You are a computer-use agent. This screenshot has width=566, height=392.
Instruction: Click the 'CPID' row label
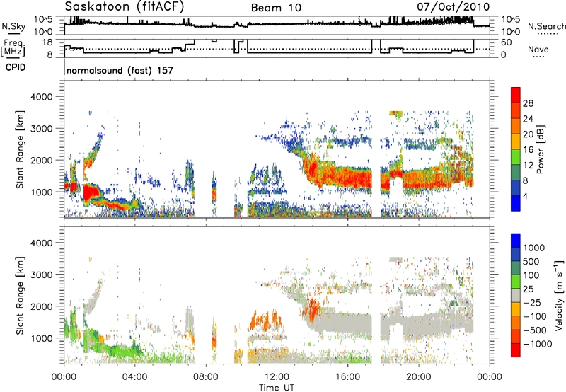pyautogui.click(x=16, y=67)
